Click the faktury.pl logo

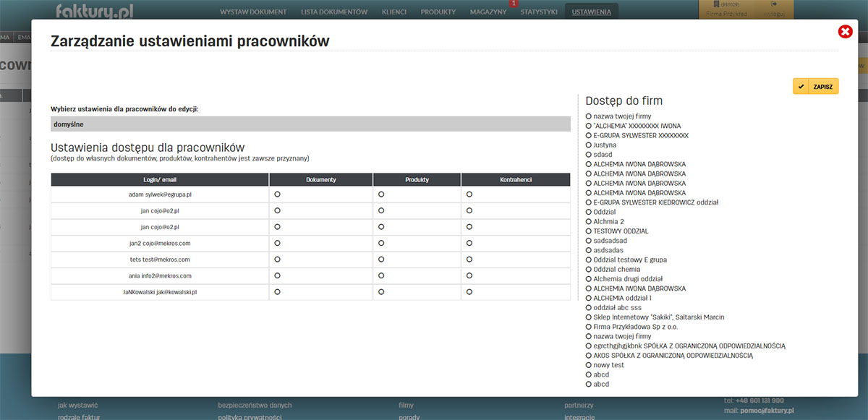pyautogui.click(x=95, y=11)
